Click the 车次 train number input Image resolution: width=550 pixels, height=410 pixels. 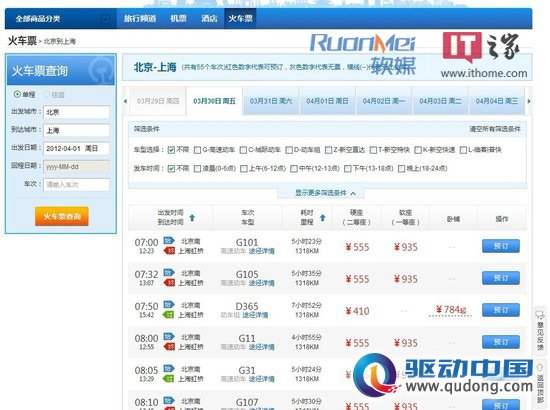[x=76, y=185]
